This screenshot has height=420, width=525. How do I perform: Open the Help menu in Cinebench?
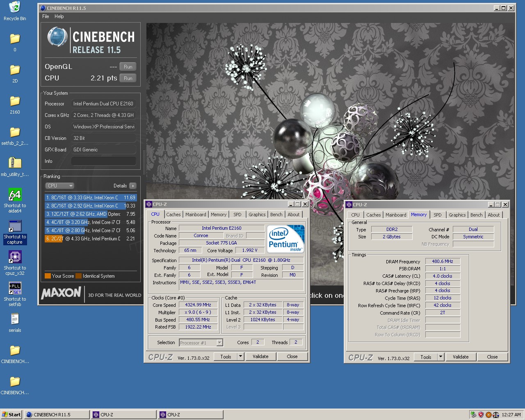pyautogui.click(x=59, y=16)
